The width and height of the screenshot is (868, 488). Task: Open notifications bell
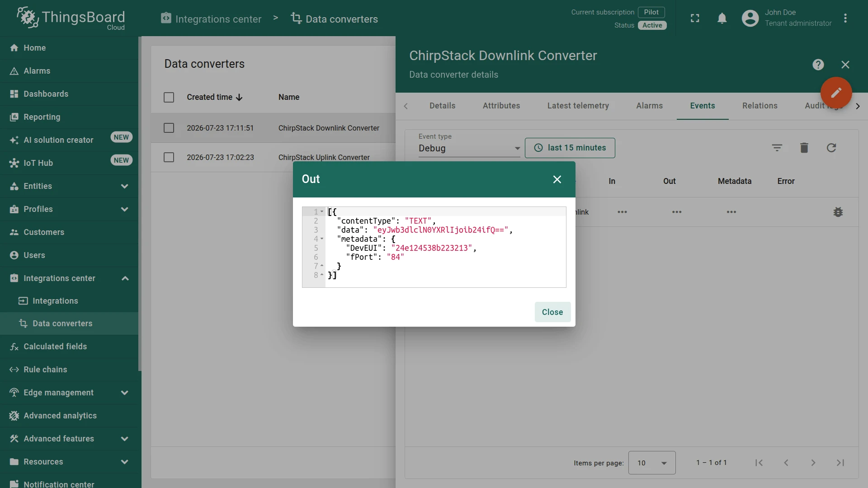coord(722,18)
